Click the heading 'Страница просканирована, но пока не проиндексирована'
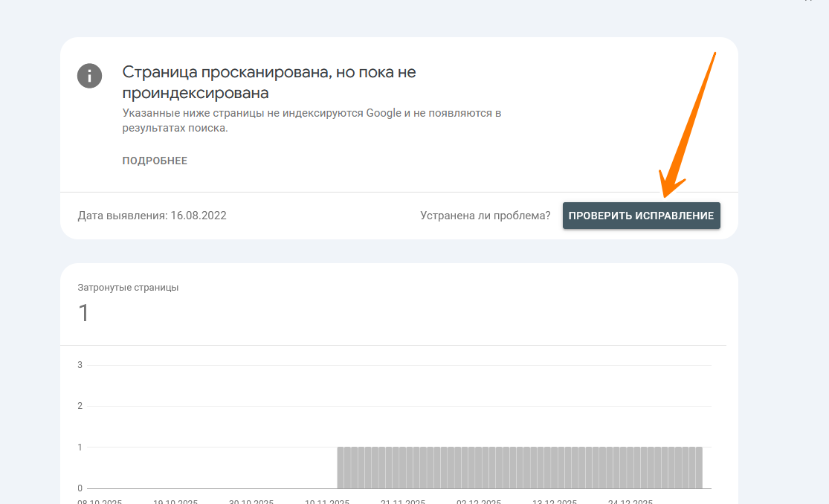Viewport: 829px width, 504px height. [x=268, y=83]
